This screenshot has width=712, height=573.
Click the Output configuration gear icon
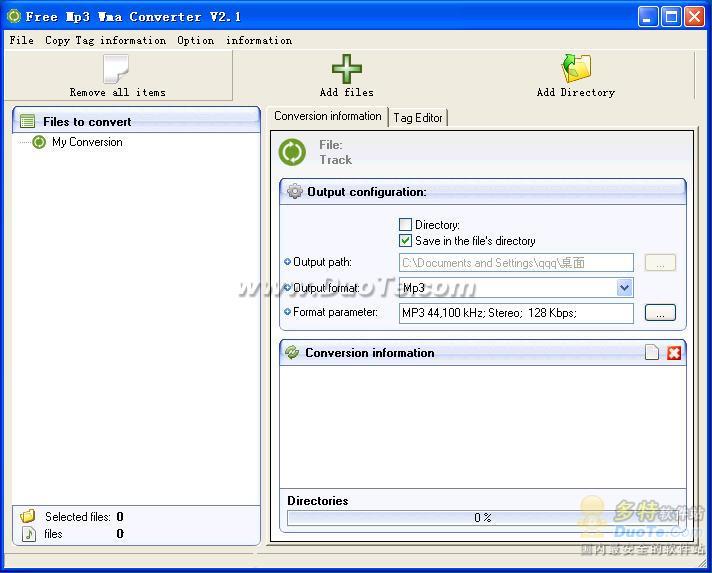pyautogui.click(x=295, y=192)
